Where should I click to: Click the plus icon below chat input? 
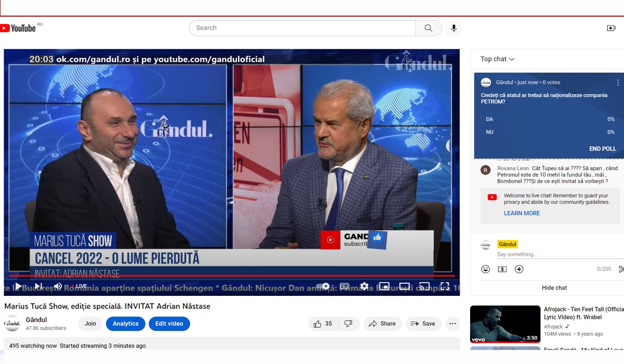pos(519,269)
